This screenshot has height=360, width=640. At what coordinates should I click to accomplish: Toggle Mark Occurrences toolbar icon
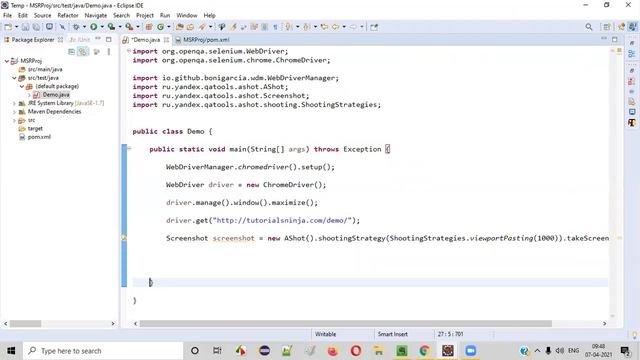233,27
